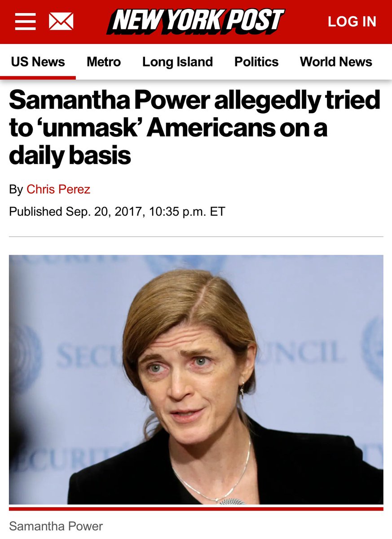Select the published date Sep. 20, 2017 text
This screenshot has width=392, height=539.
point(103,211)
